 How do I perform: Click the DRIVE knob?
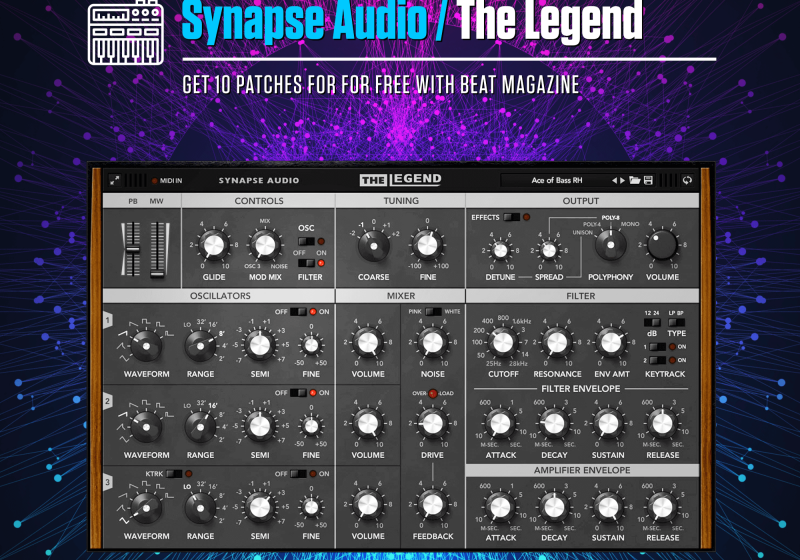[433, 423]
